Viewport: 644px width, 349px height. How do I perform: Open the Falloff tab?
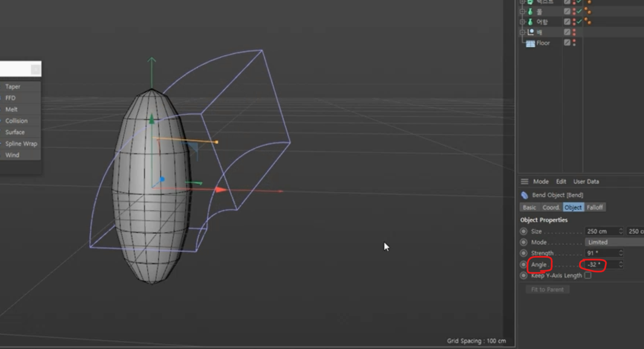595,207
